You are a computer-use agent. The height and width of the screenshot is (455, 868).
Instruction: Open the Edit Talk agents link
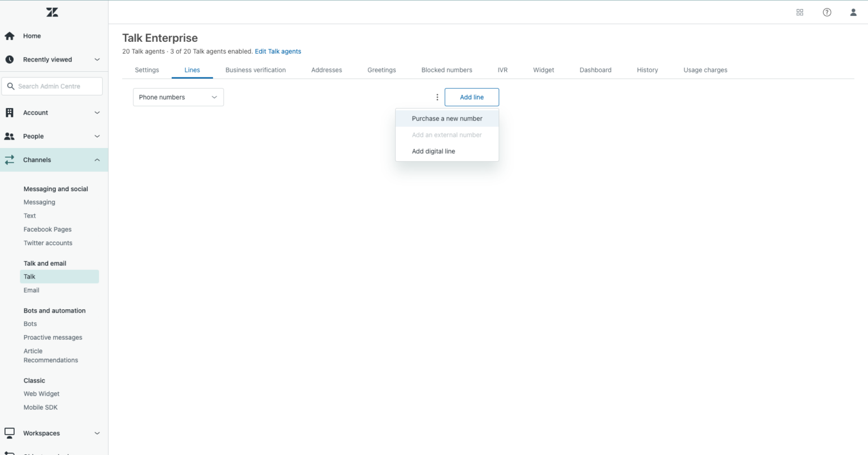[x=277, y=51]
